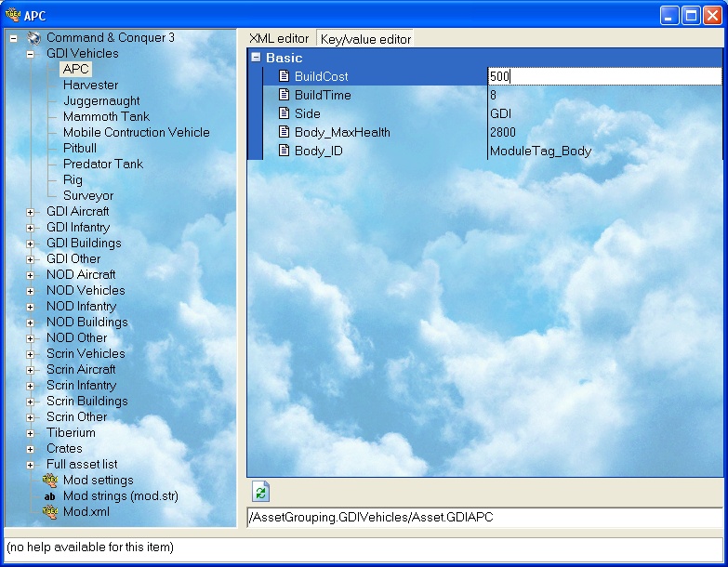Minimize the APC window
The image size is (728, 567).
click(669, 15)
